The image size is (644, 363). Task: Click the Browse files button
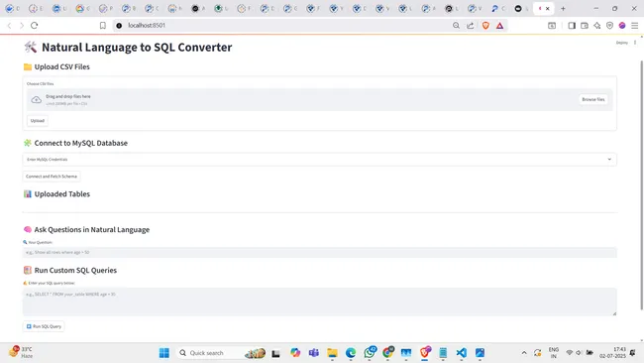593,99
